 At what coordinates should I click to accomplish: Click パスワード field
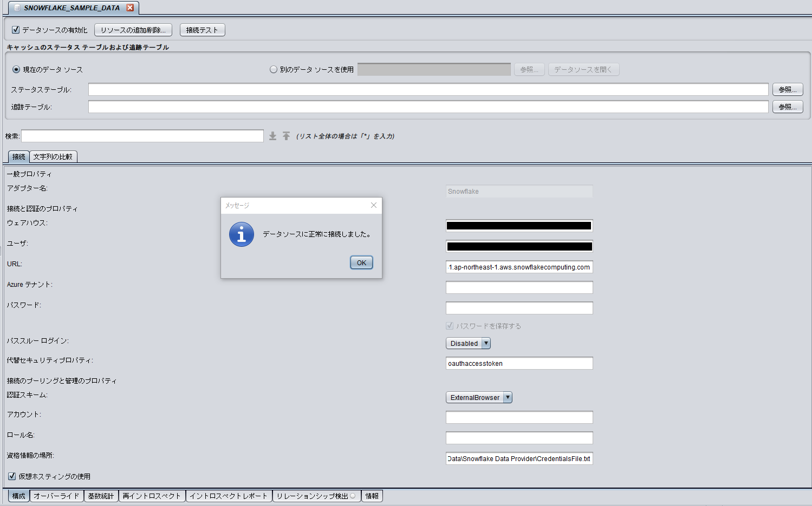click(x=519, y=308)
